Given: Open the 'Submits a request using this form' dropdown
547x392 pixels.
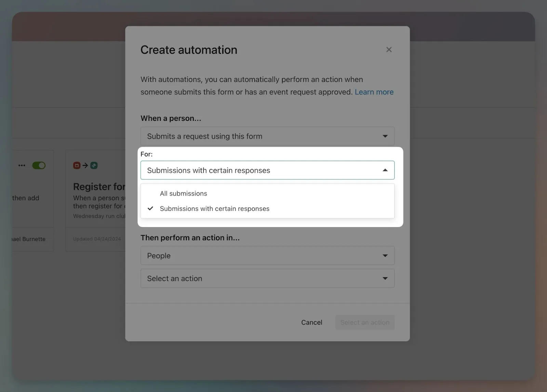Looking at the screenshot, I should pos(267,136).
